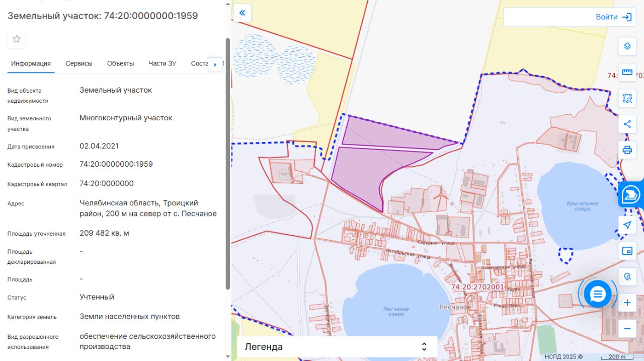Share the current map view
The image size is (644, 361).
point(627,124)
